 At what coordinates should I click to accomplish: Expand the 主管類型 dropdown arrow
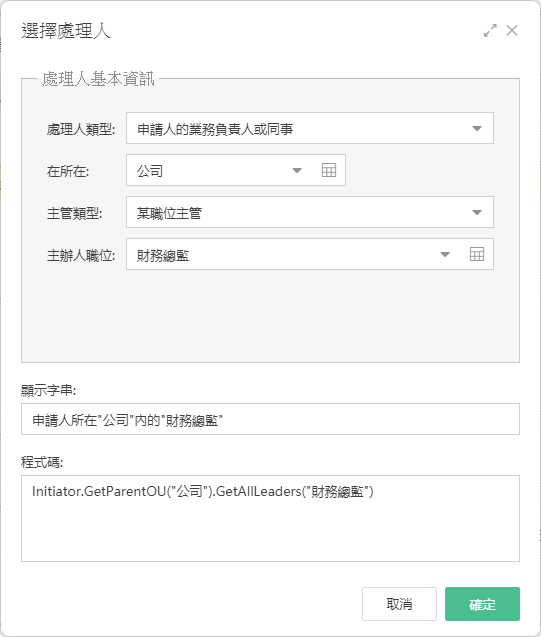(477, 212)
